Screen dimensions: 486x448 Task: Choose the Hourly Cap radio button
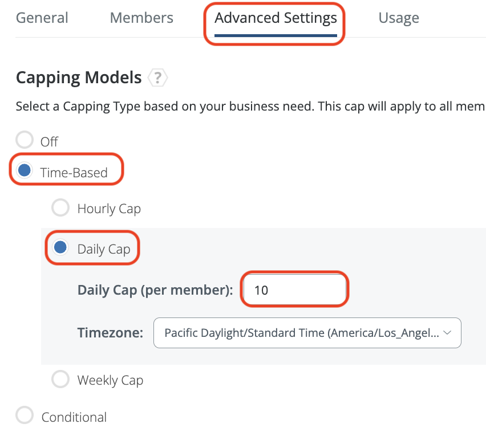coord(60,208)
